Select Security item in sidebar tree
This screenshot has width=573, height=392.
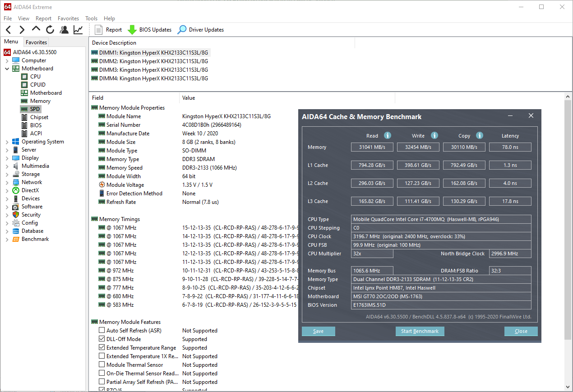tap(31, 215)
